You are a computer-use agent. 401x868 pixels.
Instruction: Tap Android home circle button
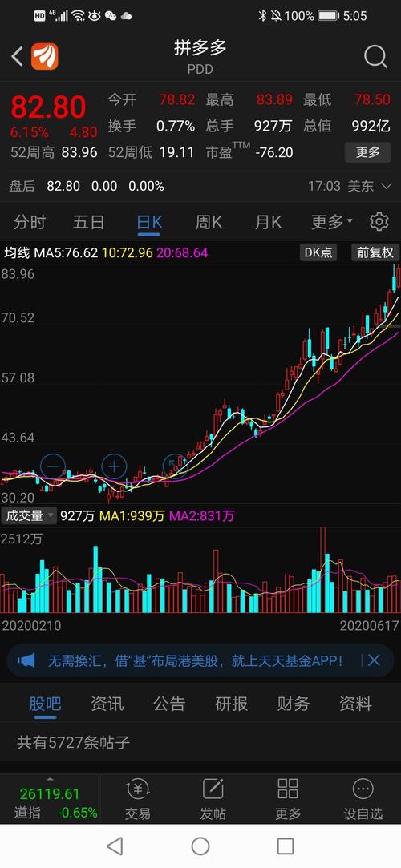[200, 846]
